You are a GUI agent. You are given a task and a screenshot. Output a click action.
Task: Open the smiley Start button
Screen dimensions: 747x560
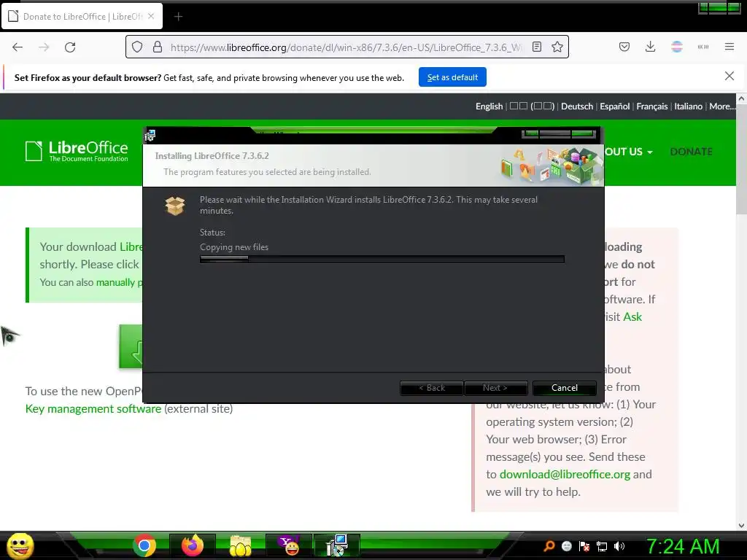pyautogui.click(x=20, y=545)
